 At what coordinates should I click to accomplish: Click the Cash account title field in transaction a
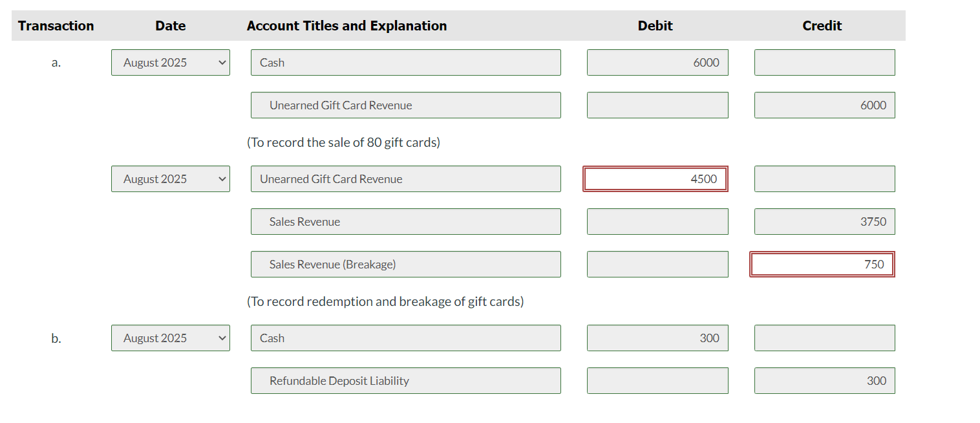click(405, 62)
